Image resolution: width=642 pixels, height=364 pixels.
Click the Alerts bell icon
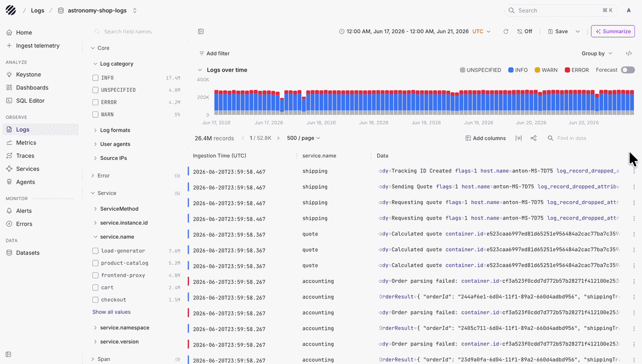tap(9, 211)
